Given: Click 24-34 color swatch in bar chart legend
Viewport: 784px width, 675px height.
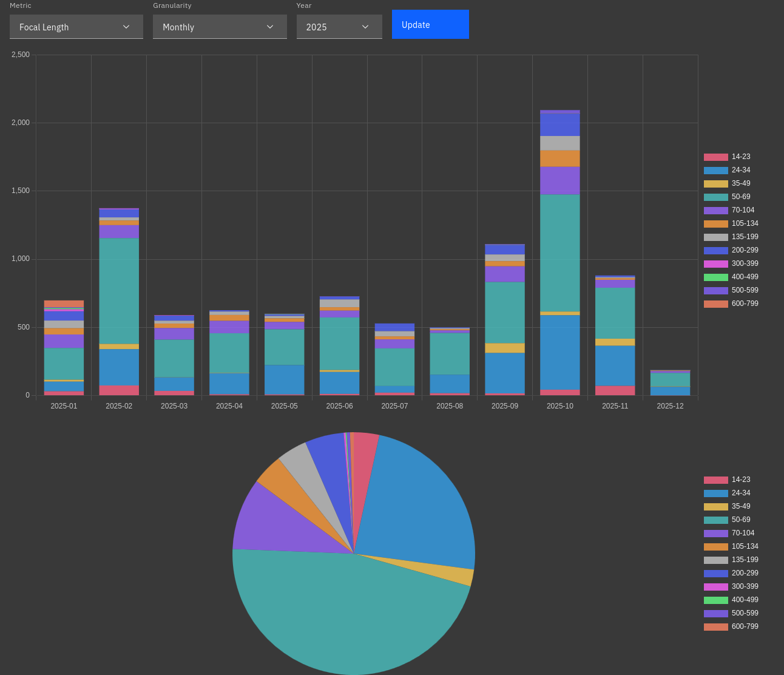Looking at the screenshot, I should click(x=715, y=171).
